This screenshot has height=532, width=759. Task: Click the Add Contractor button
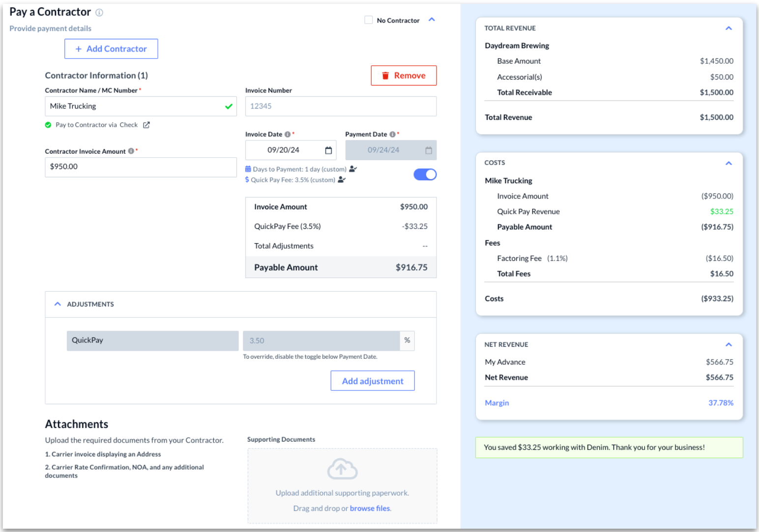(111, 49)
